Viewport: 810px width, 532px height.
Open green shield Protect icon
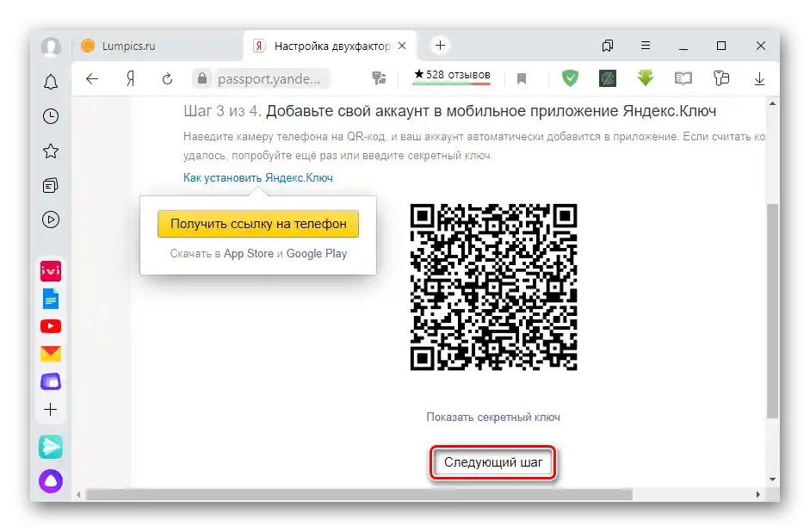point(571,78)
